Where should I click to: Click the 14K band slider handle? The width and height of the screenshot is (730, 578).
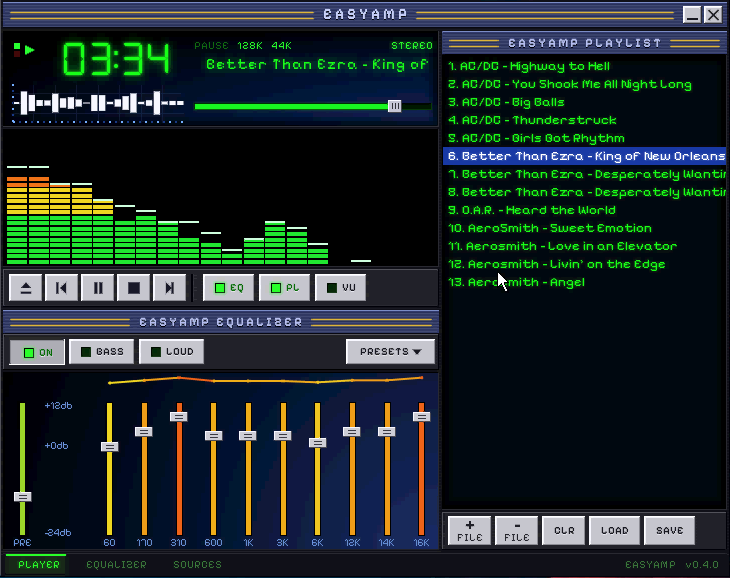pos(386,432)
